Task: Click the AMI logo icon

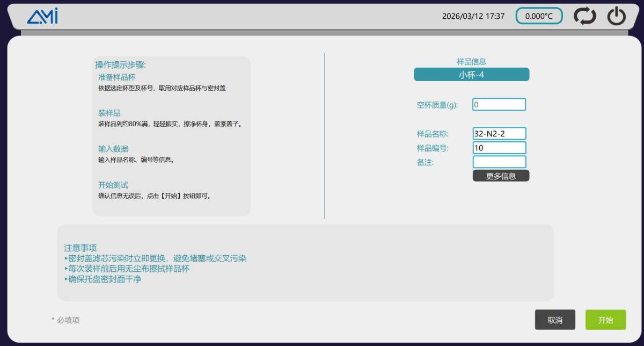Action: [x=42, y=16]
